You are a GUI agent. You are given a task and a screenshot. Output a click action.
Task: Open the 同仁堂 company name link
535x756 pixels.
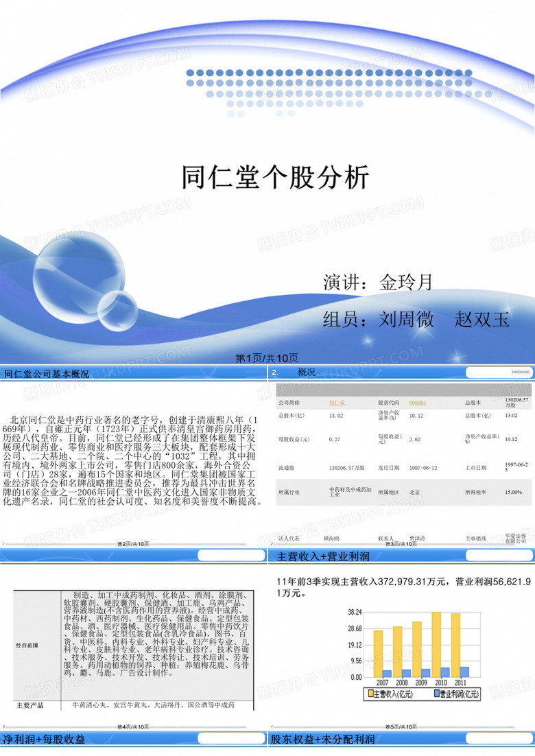[x=337, y=403]
